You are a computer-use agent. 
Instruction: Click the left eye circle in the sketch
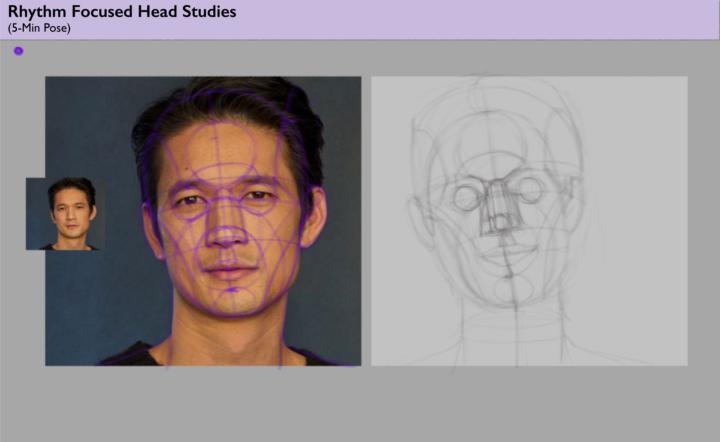point(466,197)
